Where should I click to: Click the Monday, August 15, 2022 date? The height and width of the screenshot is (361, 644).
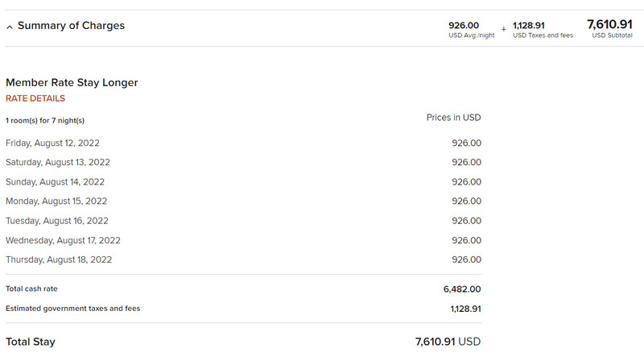point(56,201)
